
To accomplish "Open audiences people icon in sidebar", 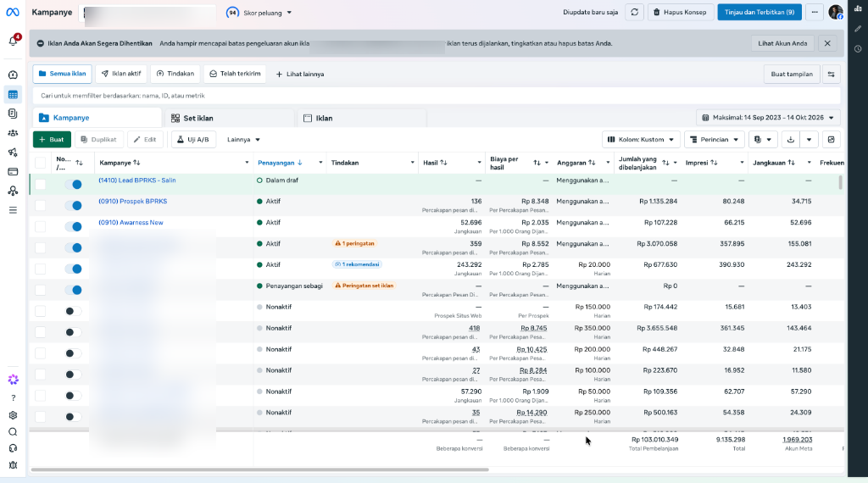I will (13, 133).
